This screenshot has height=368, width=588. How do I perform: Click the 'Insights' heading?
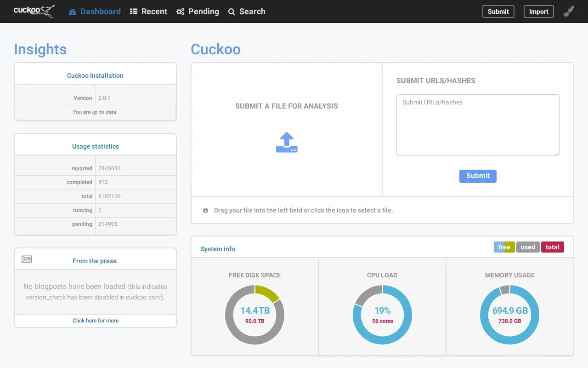40,49
